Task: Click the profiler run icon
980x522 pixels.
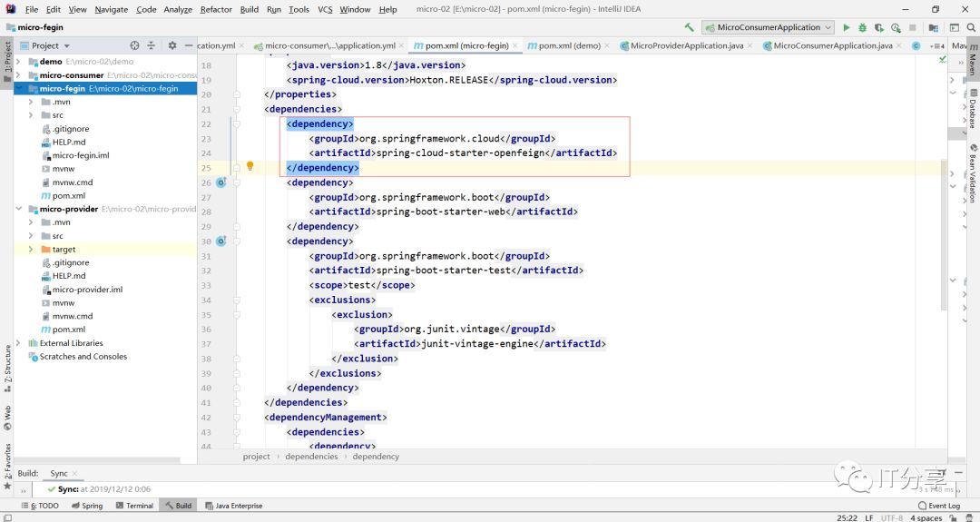Action: click(x=896, y=27)
